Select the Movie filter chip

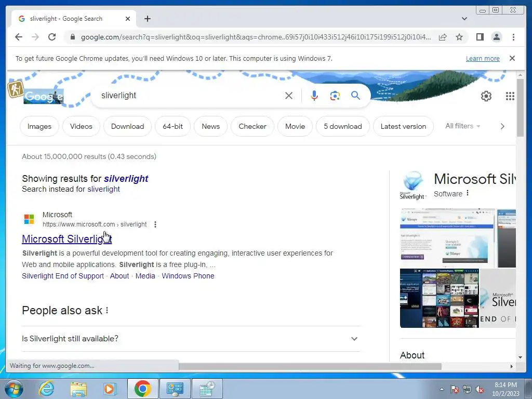point(295,126)
